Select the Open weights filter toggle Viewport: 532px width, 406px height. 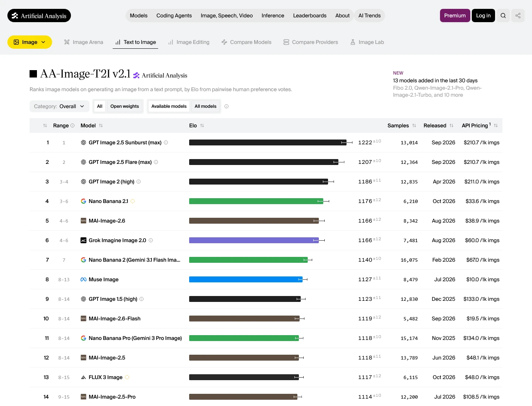coord(125,106)
